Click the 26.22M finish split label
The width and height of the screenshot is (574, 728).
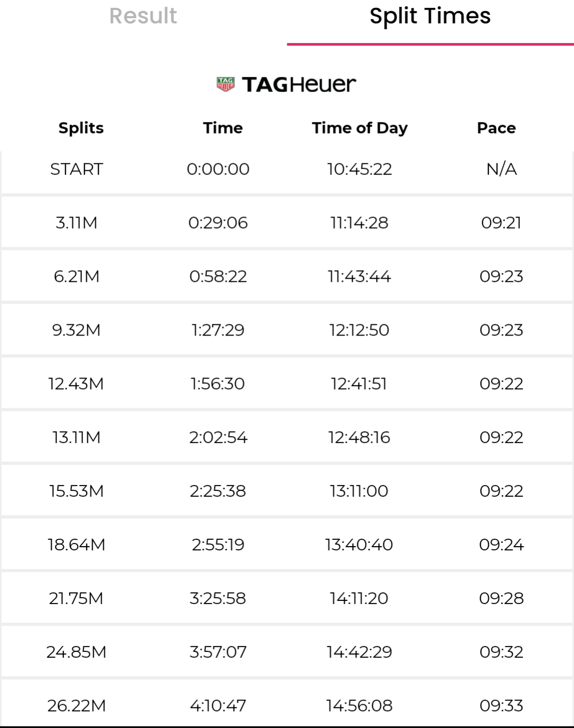[x=77, y=706]
